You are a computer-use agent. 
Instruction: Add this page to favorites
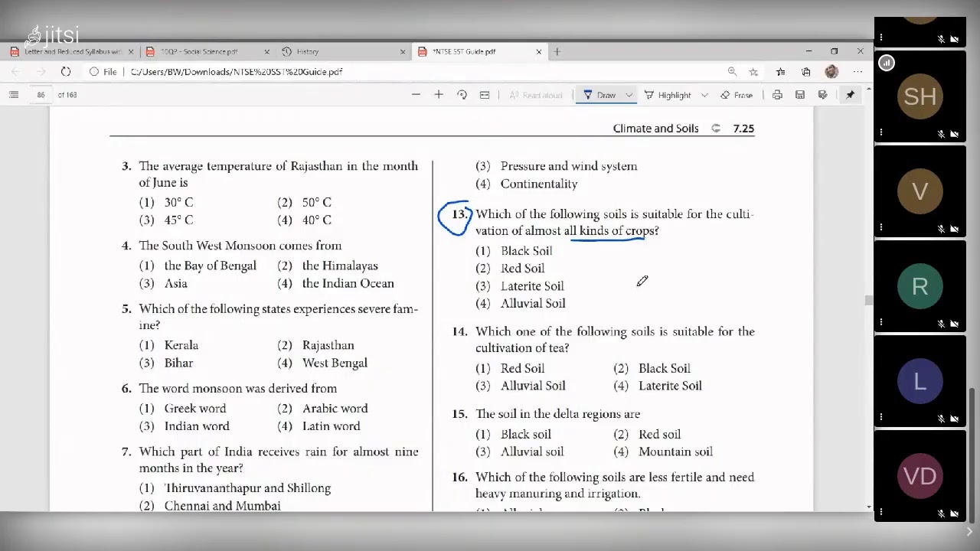(753, 72)
